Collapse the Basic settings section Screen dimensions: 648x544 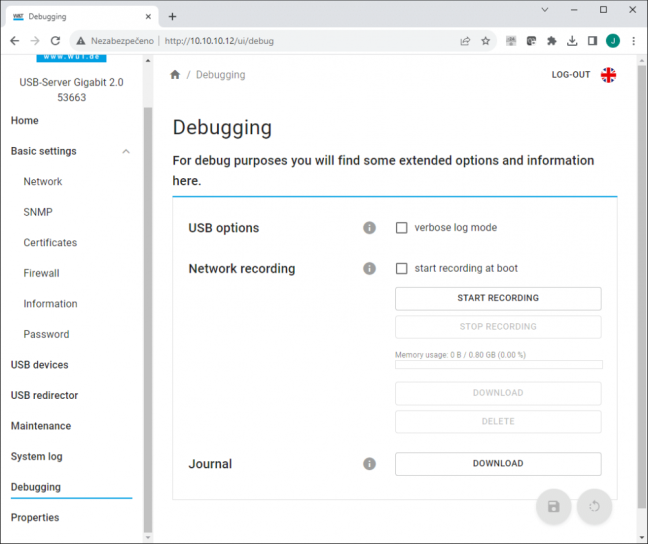point(126,151)
